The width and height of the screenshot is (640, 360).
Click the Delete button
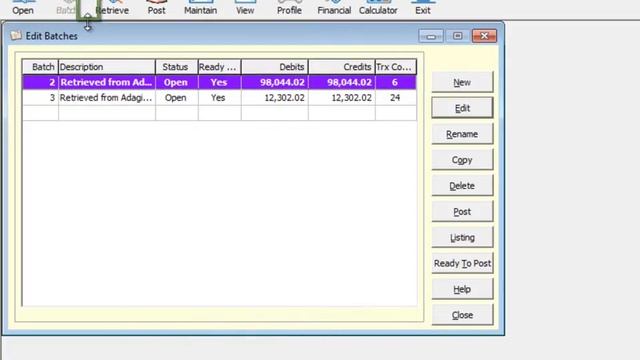[x=462, y=186]
